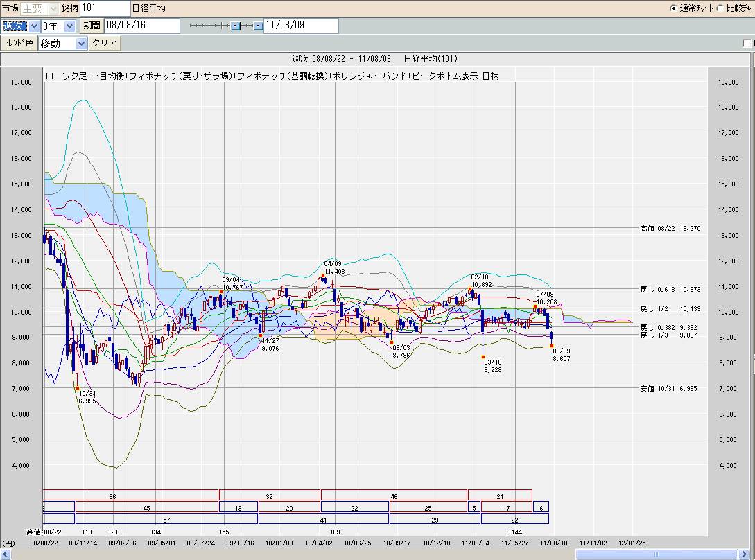The height and width of the screenshot is (560, 755).
Task: Click the 期間 button
Action: point(92,26)
